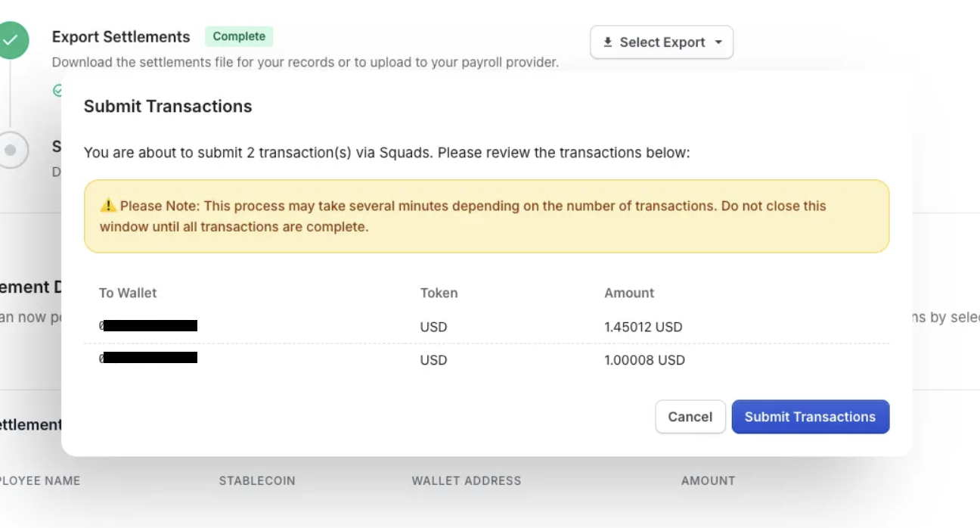
Task: Click the AMOUNT header in background table
Action: pyautogui.click(x=708, y=480)
